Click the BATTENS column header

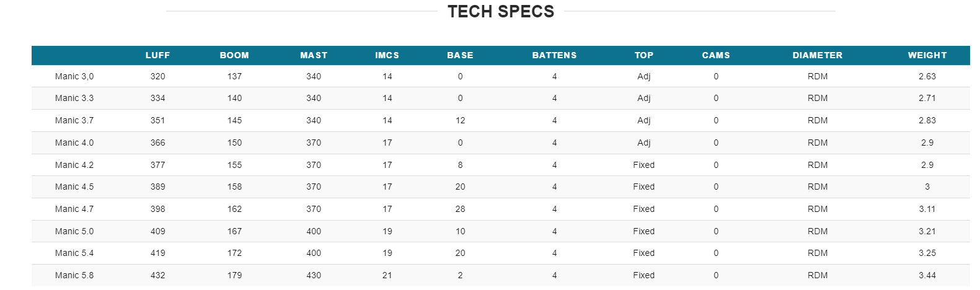[x=554, y=55]
